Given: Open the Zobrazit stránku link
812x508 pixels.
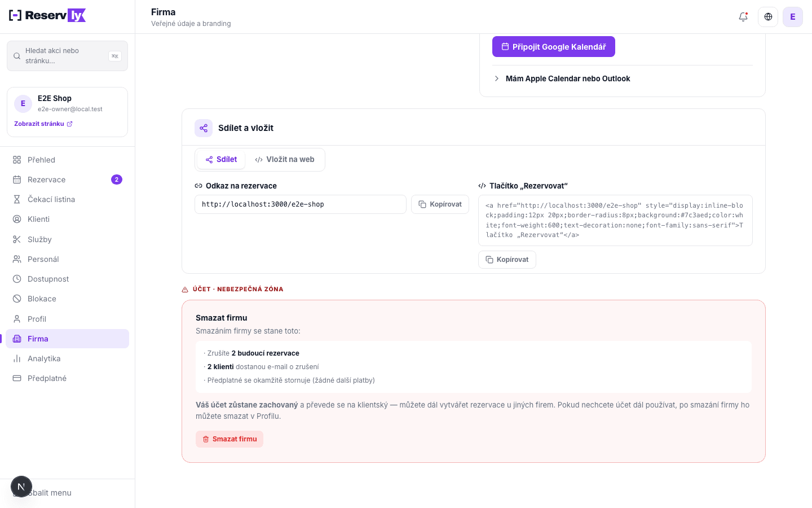Looking at the screenshot, I should tap(43, 124).
